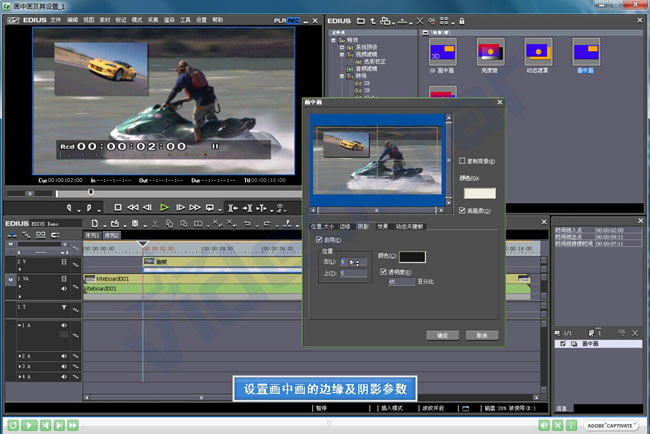Open dropdown arrow beside new sequence icon
Viewport: 650px width, 434px height.
click(104, 226)
